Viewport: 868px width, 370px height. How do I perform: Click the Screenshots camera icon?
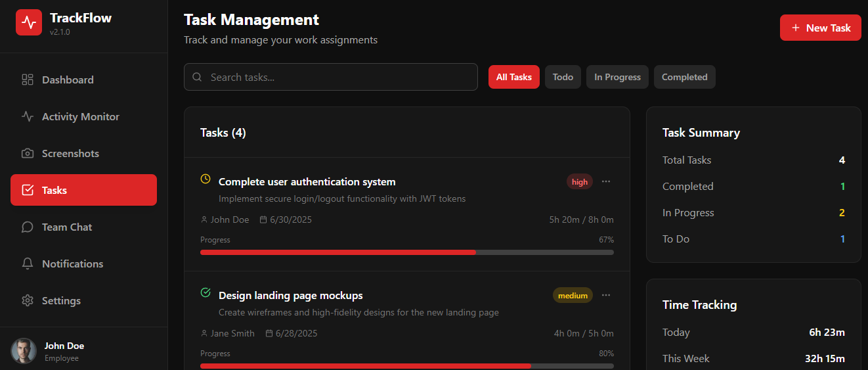[28, 153]
